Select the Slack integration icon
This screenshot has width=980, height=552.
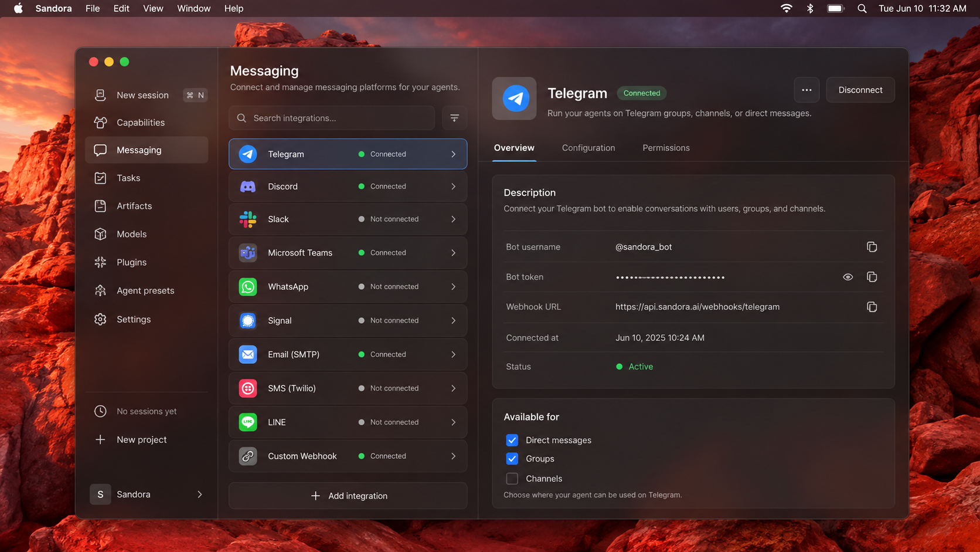click(248, 219)
